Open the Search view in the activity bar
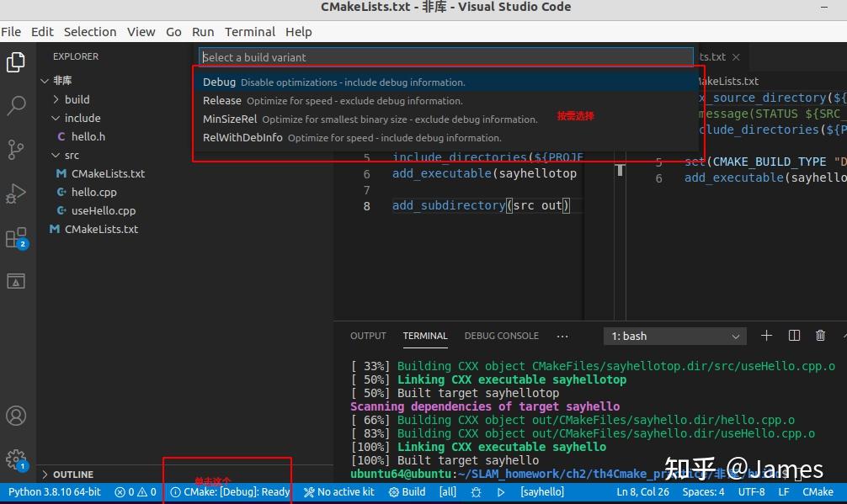 [17, 105]
